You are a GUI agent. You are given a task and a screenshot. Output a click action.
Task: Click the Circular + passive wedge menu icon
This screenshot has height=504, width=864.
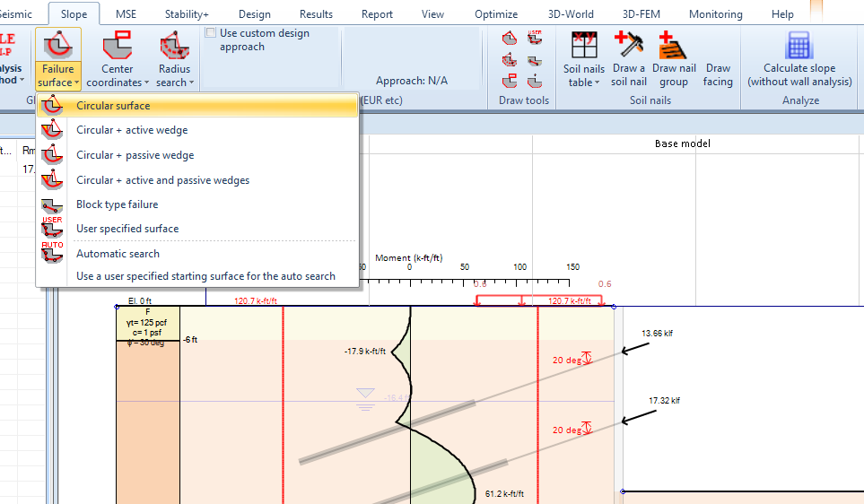click(52, 155)
